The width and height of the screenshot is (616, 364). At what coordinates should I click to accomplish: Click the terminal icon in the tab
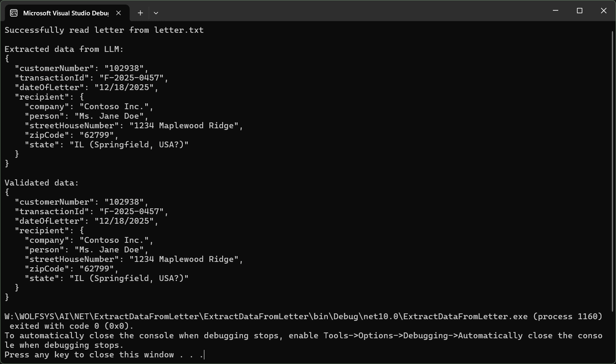click(x=14, y=13)
